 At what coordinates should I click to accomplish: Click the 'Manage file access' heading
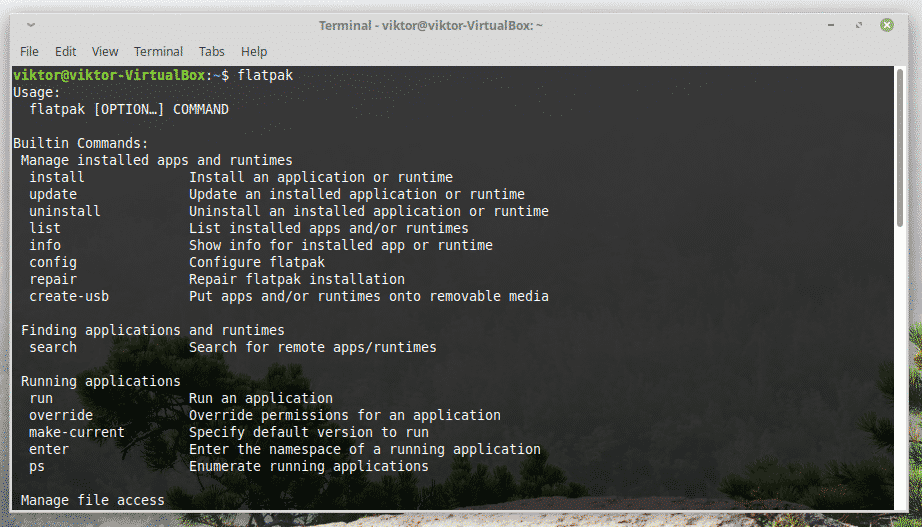pyautogui.click(x=93, y=501)
